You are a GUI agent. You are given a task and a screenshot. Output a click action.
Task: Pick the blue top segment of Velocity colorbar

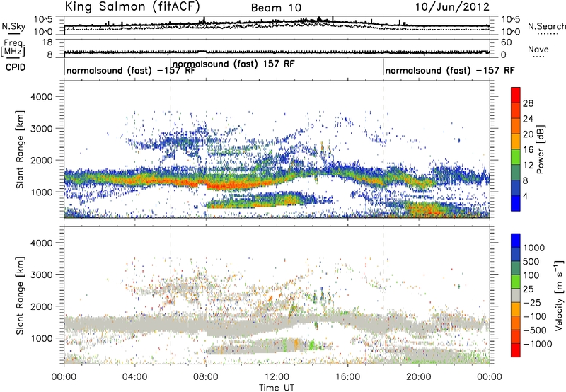tap(516, 241)
